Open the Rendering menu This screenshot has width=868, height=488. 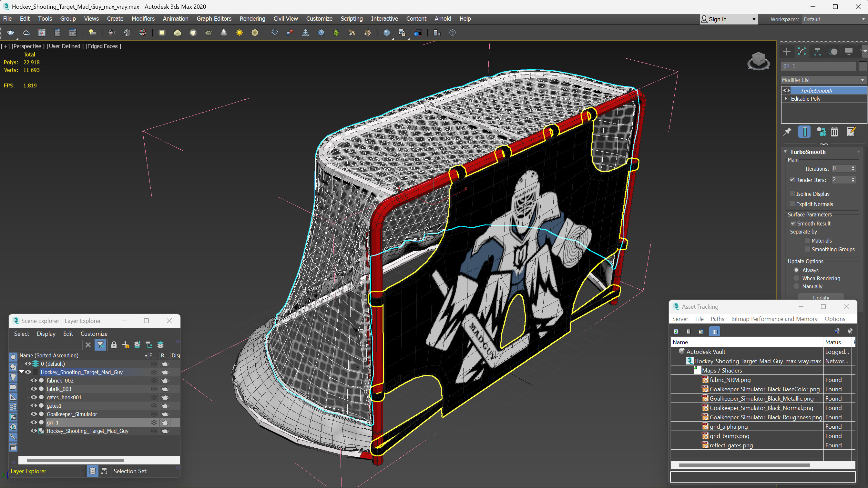click(x=252, y=18)
